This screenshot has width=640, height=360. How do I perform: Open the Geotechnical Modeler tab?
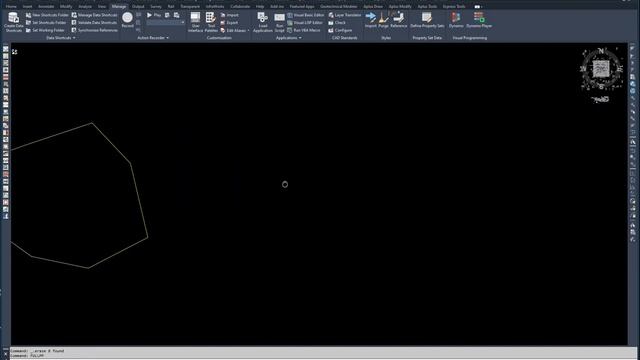coord(338,7)
